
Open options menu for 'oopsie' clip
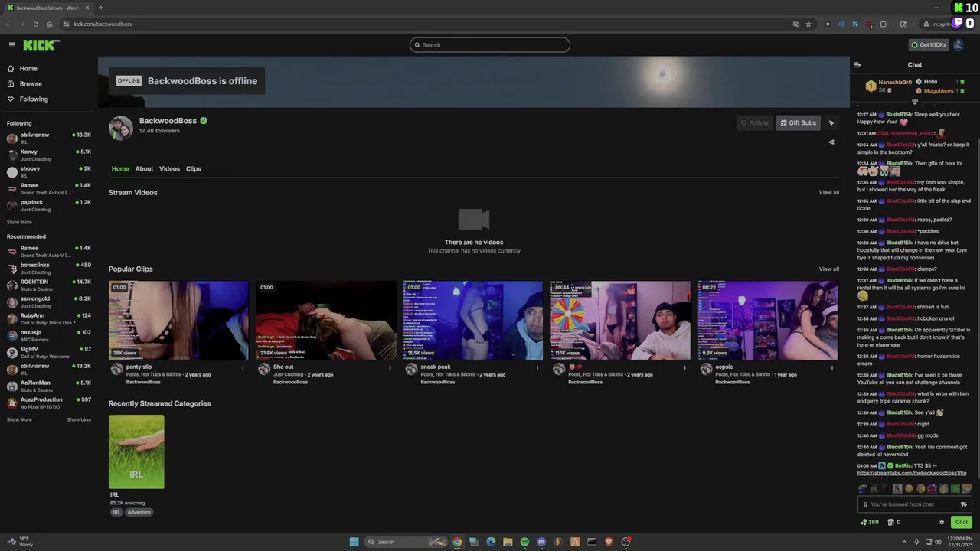[x=832, y=367]
